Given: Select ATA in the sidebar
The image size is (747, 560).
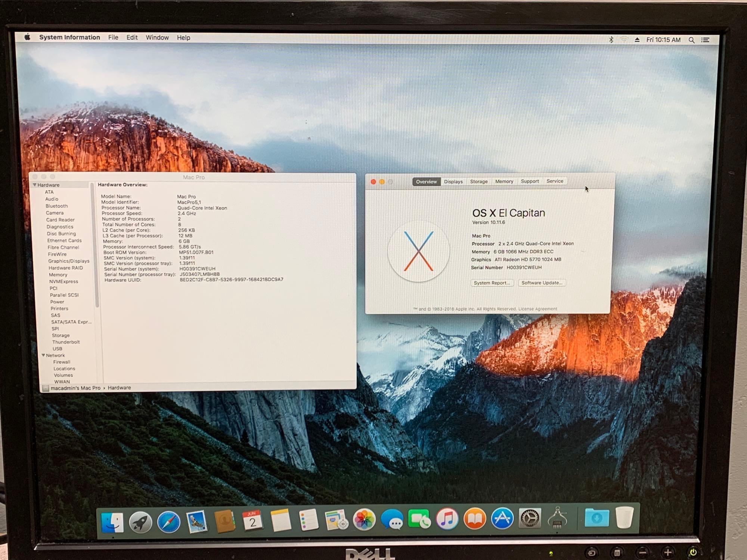Looking at the screenshot, I should coord(49,192).
